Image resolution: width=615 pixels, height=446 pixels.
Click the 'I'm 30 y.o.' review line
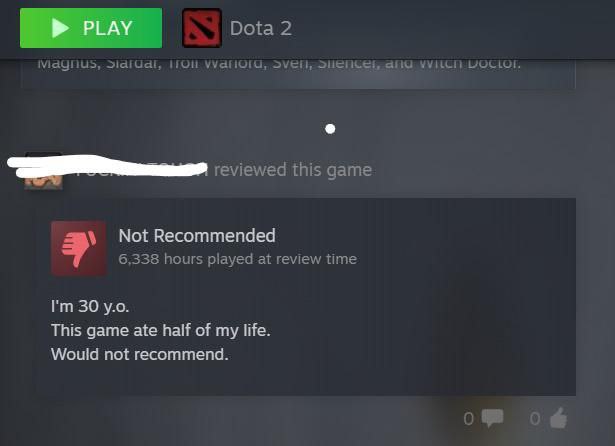click(90, 306)
